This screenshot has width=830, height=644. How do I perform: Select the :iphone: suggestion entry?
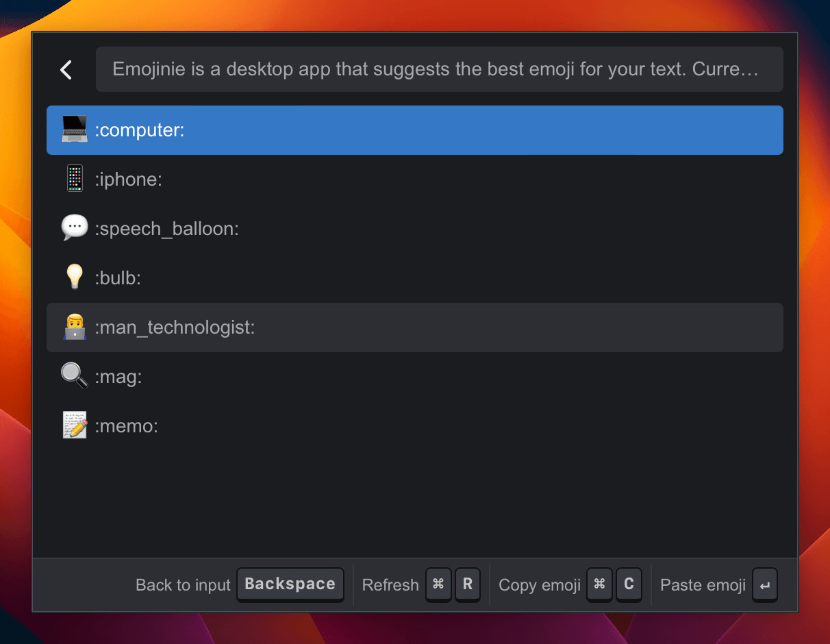tap(414, 179)
